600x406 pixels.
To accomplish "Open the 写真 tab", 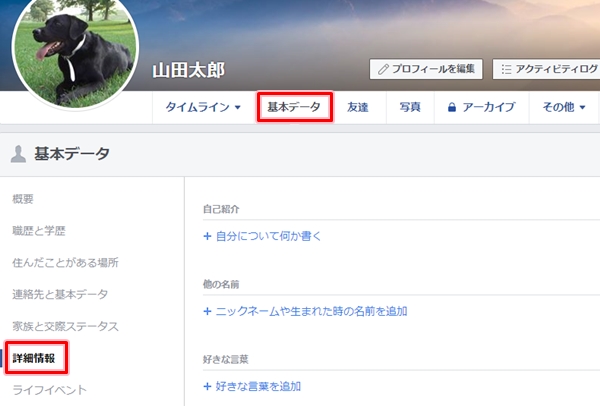I will (x=410, y=107).
